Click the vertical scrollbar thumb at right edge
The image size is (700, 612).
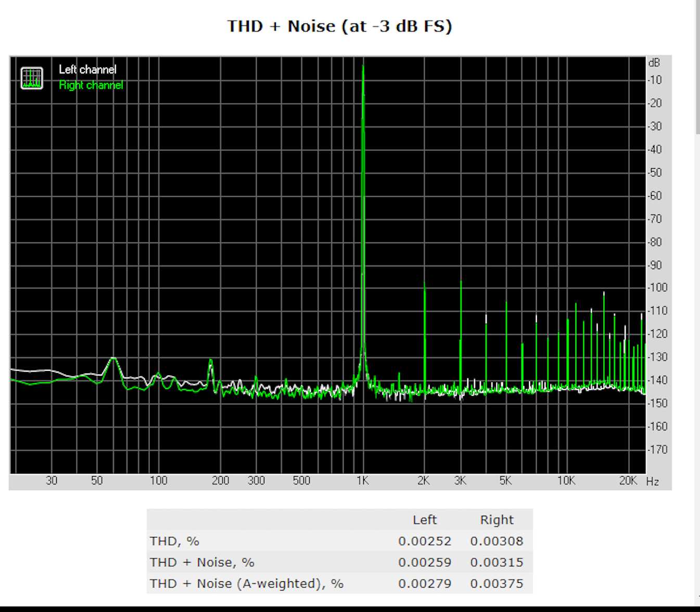tap(697, 67)
